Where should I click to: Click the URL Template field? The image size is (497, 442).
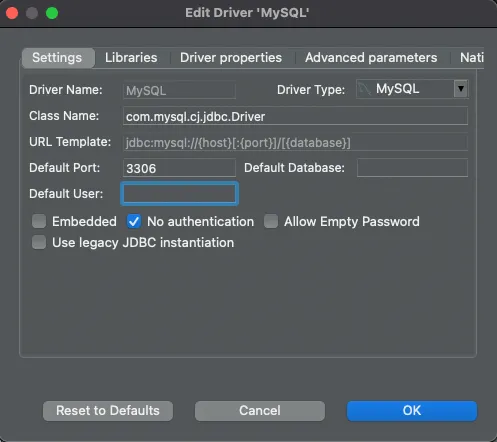[295, 143]
